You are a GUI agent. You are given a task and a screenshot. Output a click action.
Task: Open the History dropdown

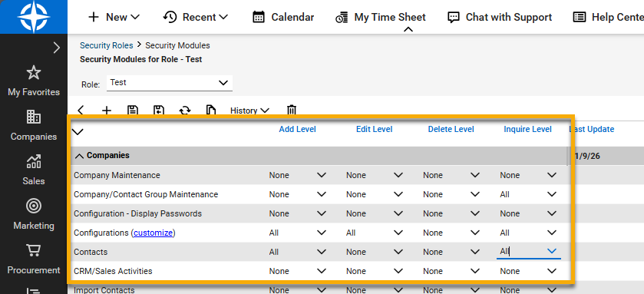pos(249,111)
